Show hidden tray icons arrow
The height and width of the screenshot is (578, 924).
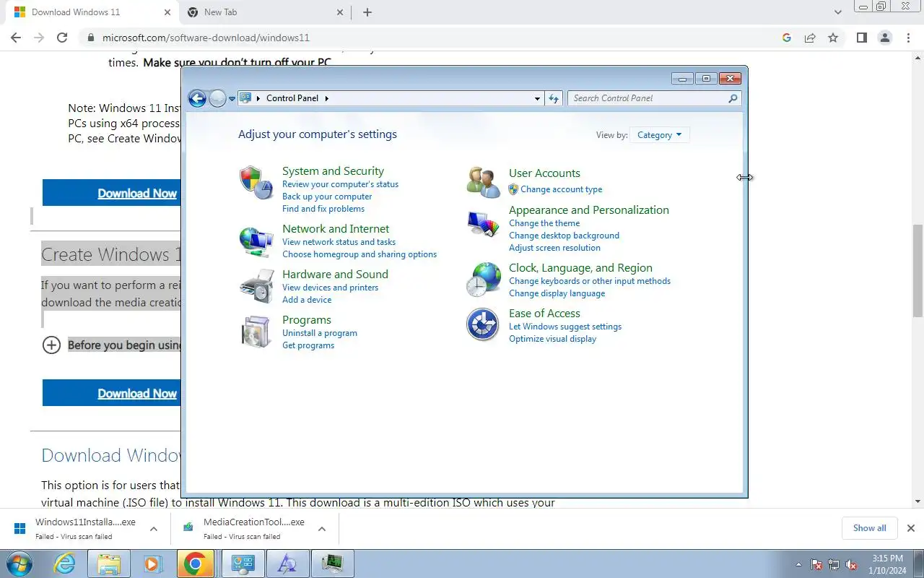tap(798, 565)
